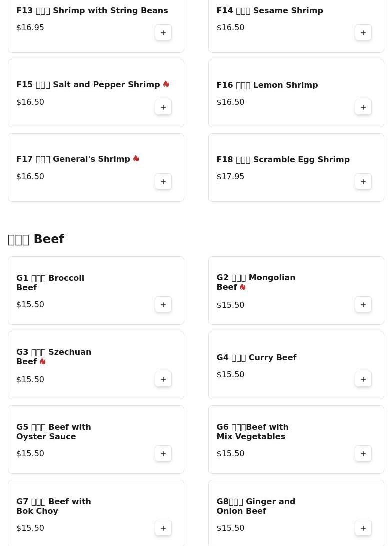This screenshot has width=392, height=546.
Task: Click the spicy flame icon on Mongolian Beef
Action: coord(242,287)
